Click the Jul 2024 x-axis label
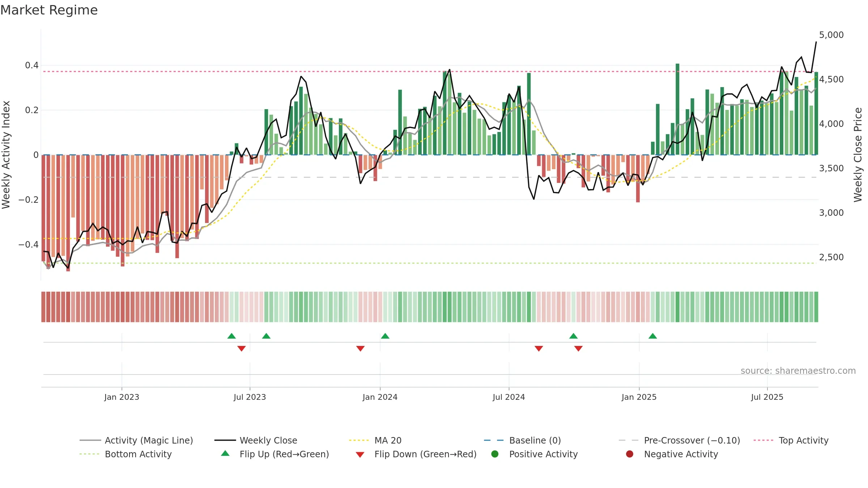Image resolution: width=868 pixels, height=488 pixels. (509, 397)
